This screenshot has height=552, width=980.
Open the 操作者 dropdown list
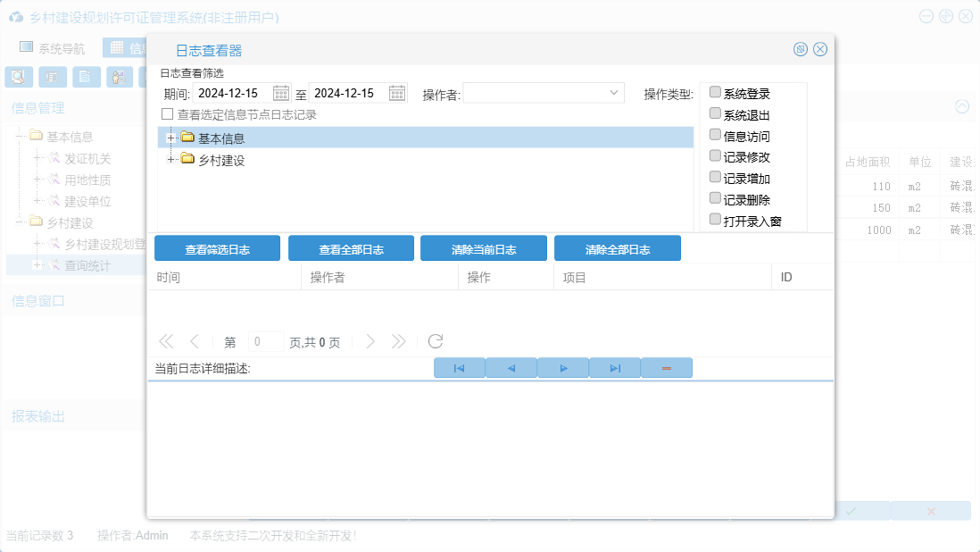pos(614,93)
